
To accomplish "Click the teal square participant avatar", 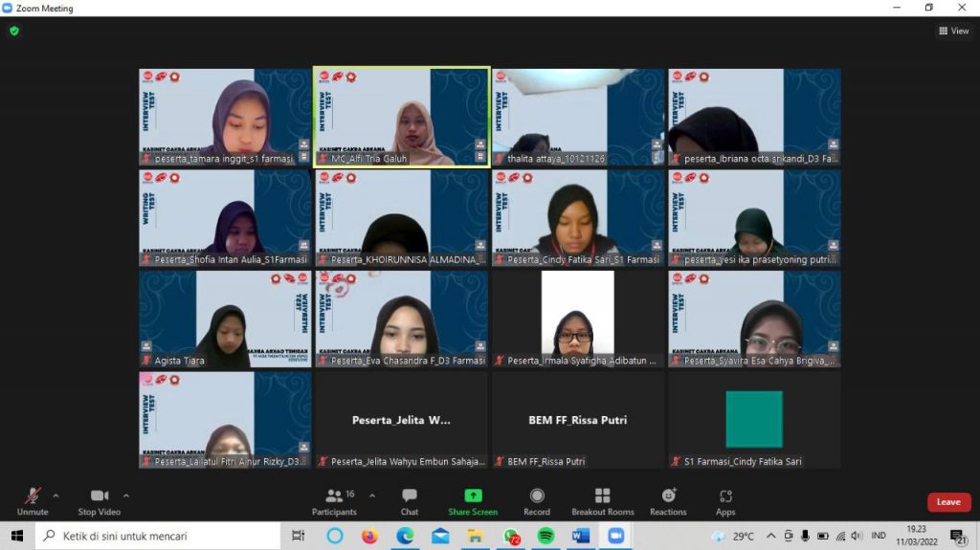I will coord(753,419).
